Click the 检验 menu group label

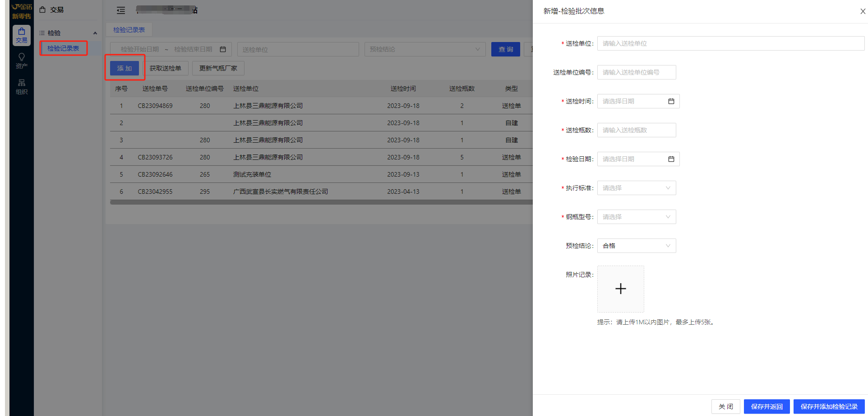pos(54,33)
